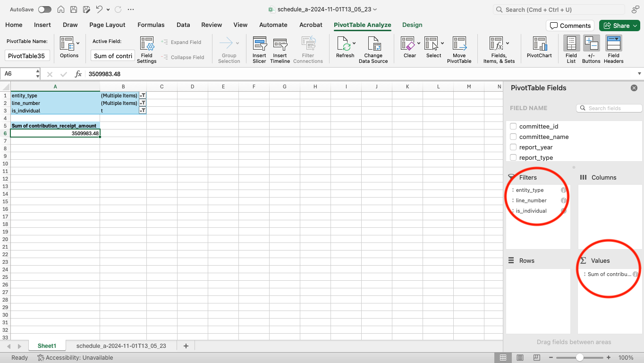The image size is (644, 363).
Task: Click info icon beside Sum of contribu... value
Action: point(636,274)
